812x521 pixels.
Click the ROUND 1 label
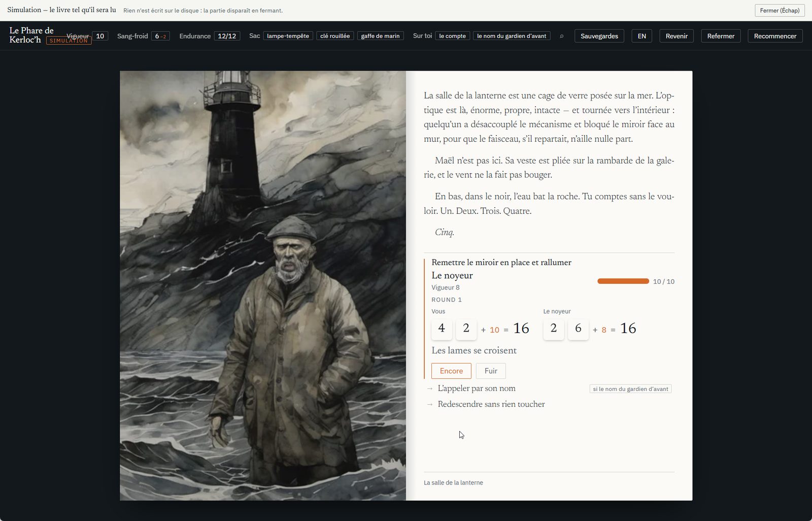tap(447, 300)
